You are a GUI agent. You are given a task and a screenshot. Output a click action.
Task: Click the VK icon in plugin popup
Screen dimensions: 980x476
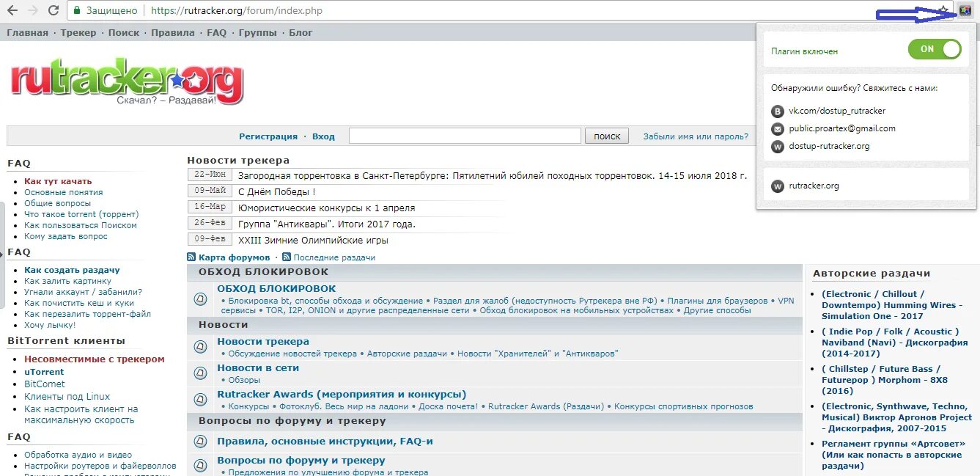tap(778, 111)
